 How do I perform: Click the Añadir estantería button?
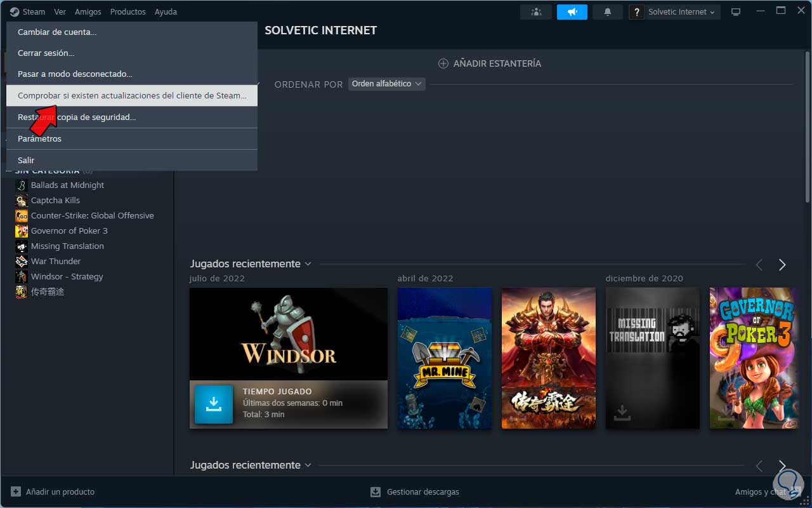click(490, 63)
